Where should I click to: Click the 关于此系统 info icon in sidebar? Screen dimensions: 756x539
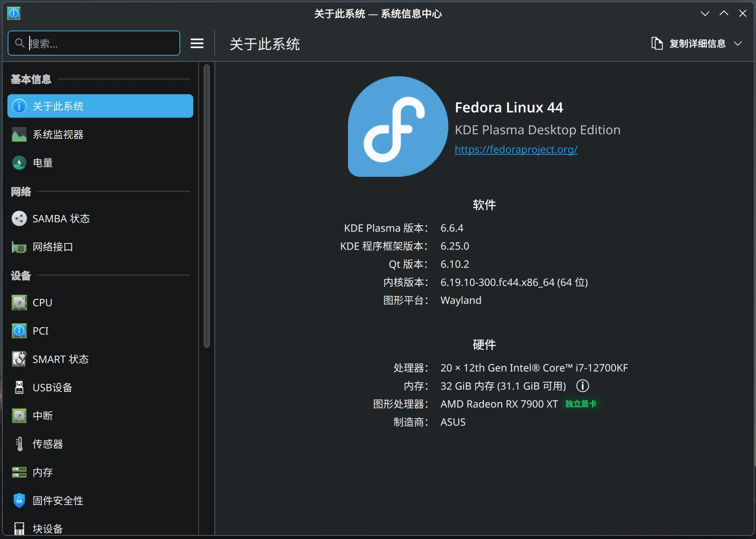click(19, 106)
